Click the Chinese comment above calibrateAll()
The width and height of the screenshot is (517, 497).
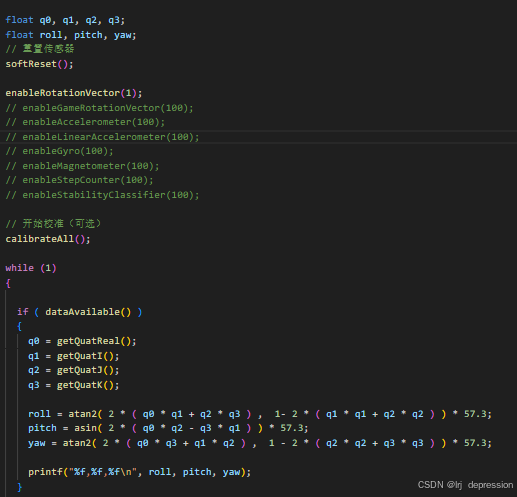(53, 224)
